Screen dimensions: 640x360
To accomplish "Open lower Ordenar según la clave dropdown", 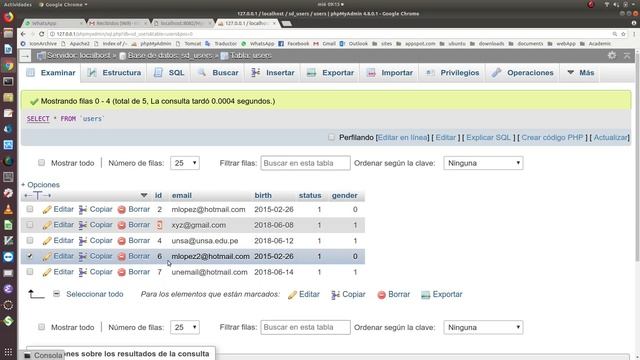I will [483, 327].
